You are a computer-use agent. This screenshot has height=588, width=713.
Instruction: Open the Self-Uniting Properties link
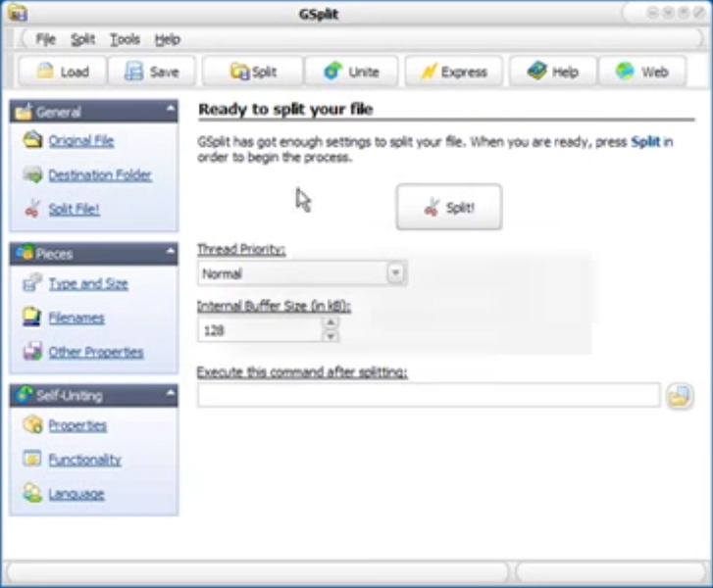click(x=77, y=425)
